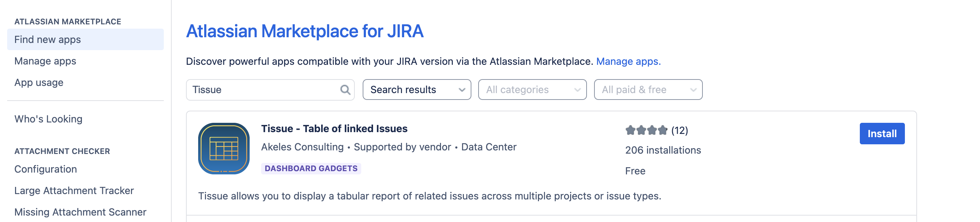
Task: Focus the Tissue search input field
Action: tap(263, 90)
